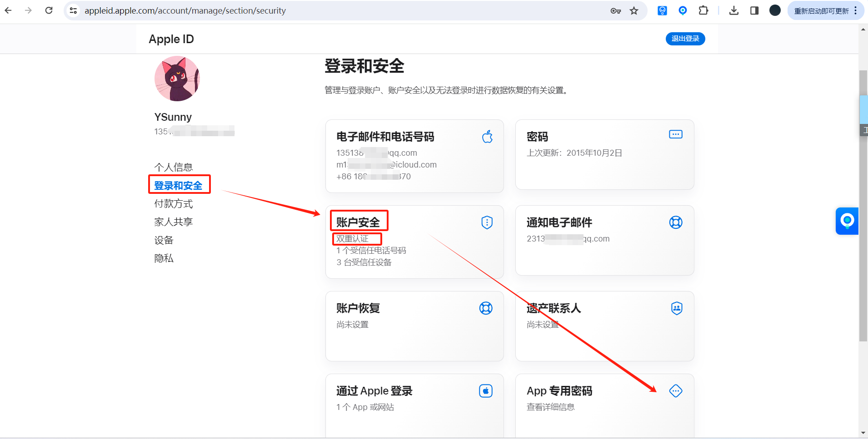Open the 通过 Apple 登录 card
This screenshot has width=868, height=439.
414,406
